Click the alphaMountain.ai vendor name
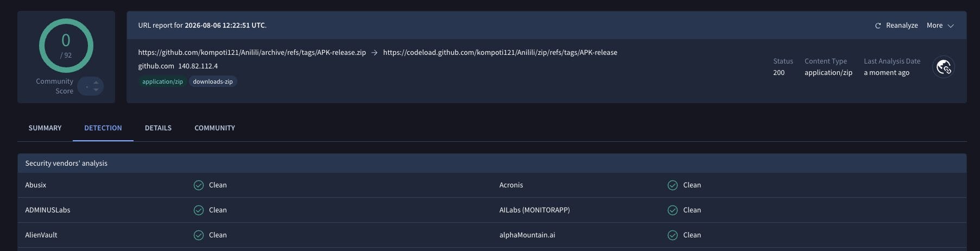 coord(527,235)
